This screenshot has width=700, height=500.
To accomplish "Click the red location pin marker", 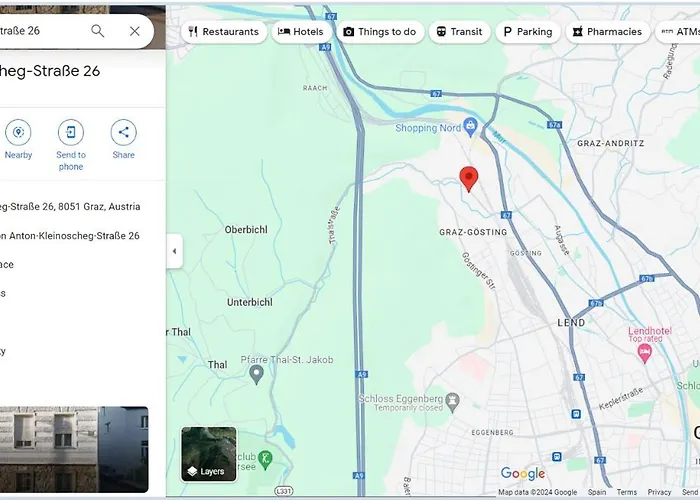I will coord(468,178).
